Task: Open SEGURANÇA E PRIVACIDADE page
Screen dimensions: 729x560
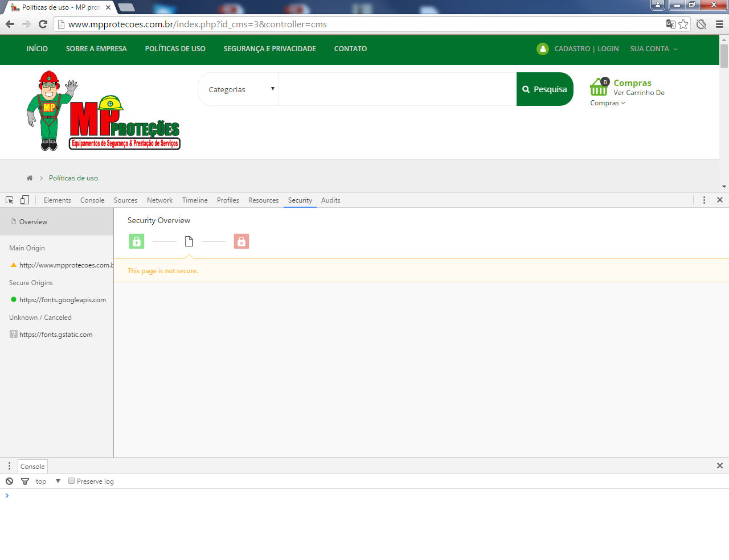Action: click(x=269, y=49)
